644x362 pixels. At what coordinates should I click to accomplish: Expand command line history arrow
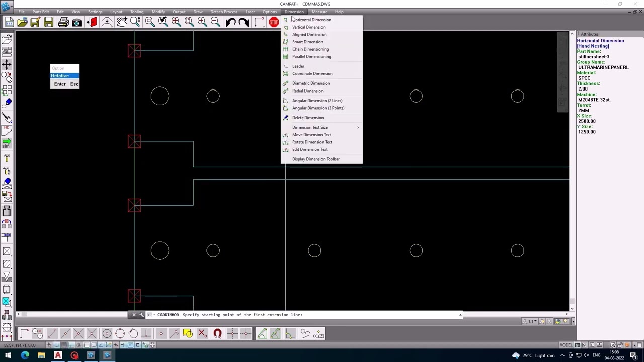tap(460, 315)
